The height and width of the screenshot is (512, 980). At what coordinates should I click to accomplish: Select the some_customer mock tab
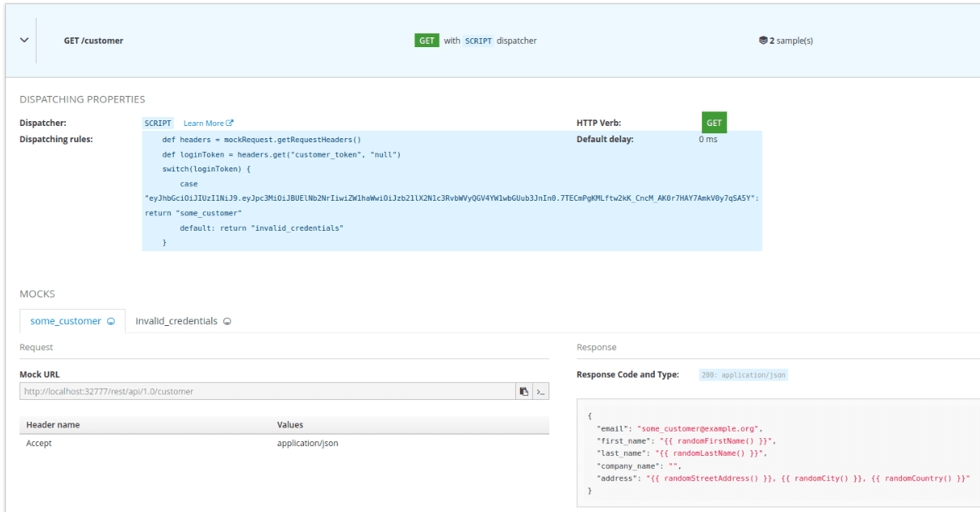pyautogui.click(x=66, y=321)
